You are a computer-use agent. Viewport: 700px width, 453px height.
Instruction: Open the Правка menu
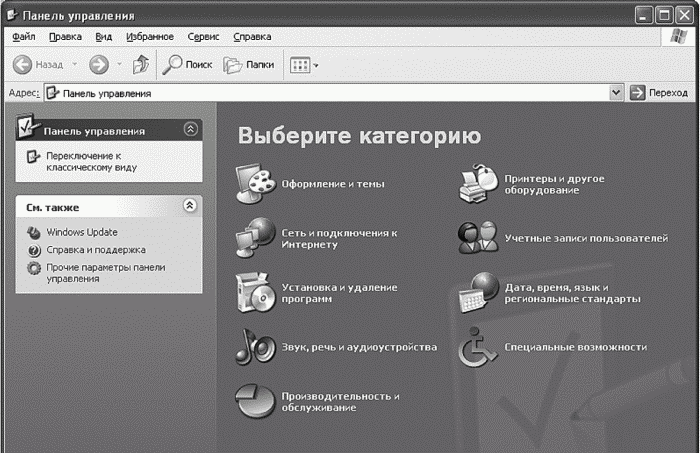(x=65, y=37)
